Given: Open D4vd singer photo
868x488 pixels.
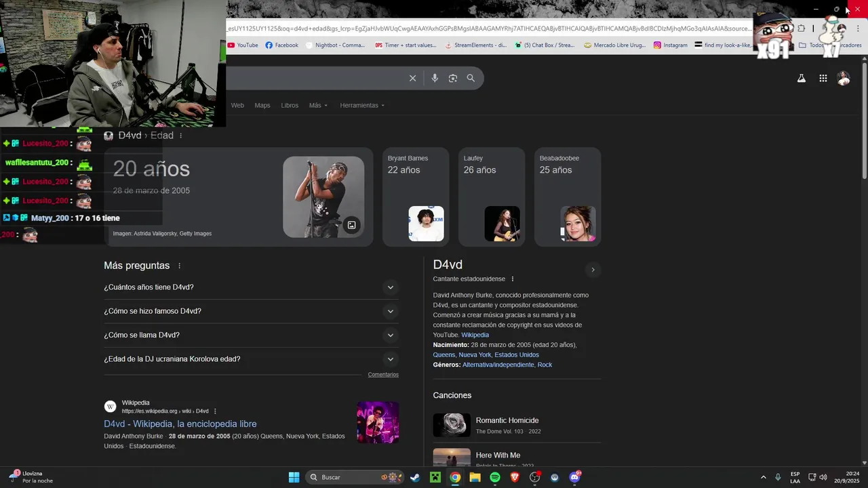Looking at the screenshot, I should tap(323, 197).
